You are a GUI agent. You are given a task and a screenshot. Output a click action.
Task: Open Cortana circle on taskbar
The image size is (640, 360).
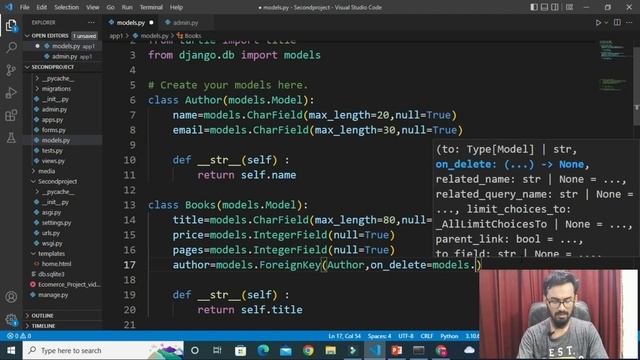pyautogui.click(x=195, y=351)
